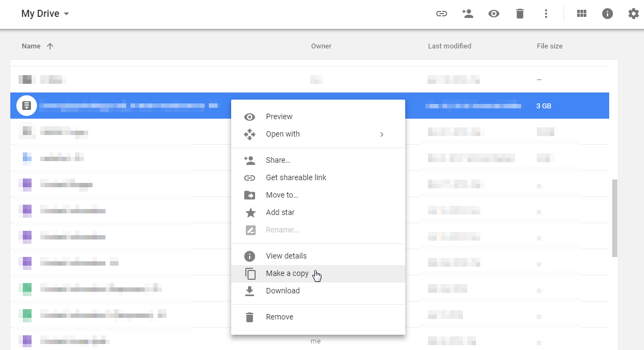Screen dimensions: 644x350
Task: Switch to grid view layout
Action: (x=581, y=14)
